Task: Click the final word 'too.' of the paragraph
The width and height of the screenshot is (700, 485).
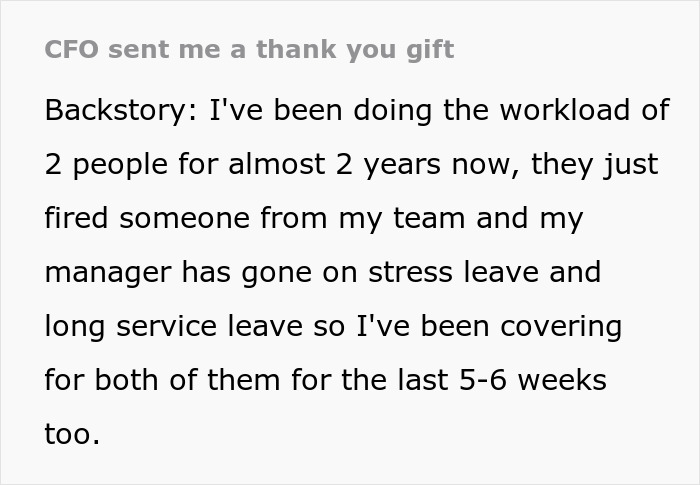Action: click(x=73, y=436)
